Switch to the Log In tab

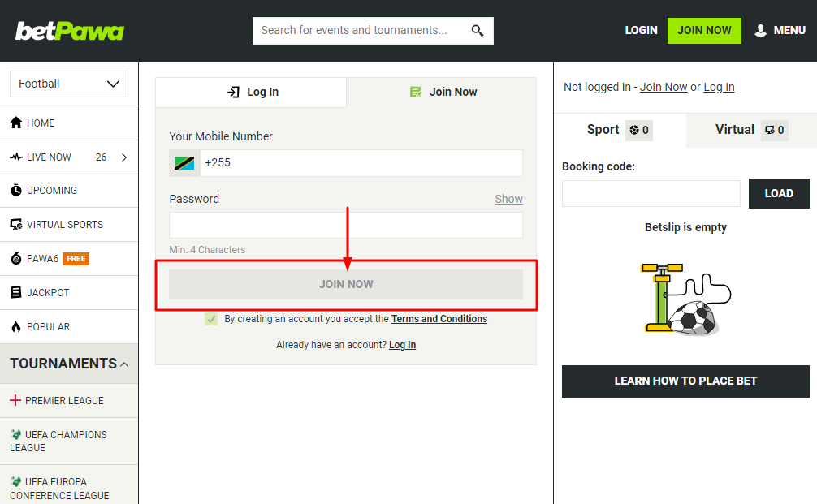pyautogui.click(x=251, y=93)
